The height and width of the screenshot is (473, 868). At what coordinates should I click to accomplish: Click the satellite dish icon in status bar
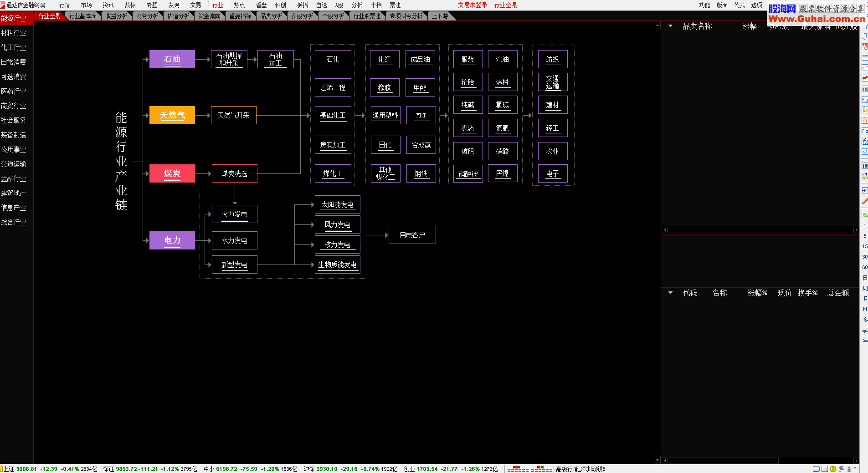click(841, 469)
